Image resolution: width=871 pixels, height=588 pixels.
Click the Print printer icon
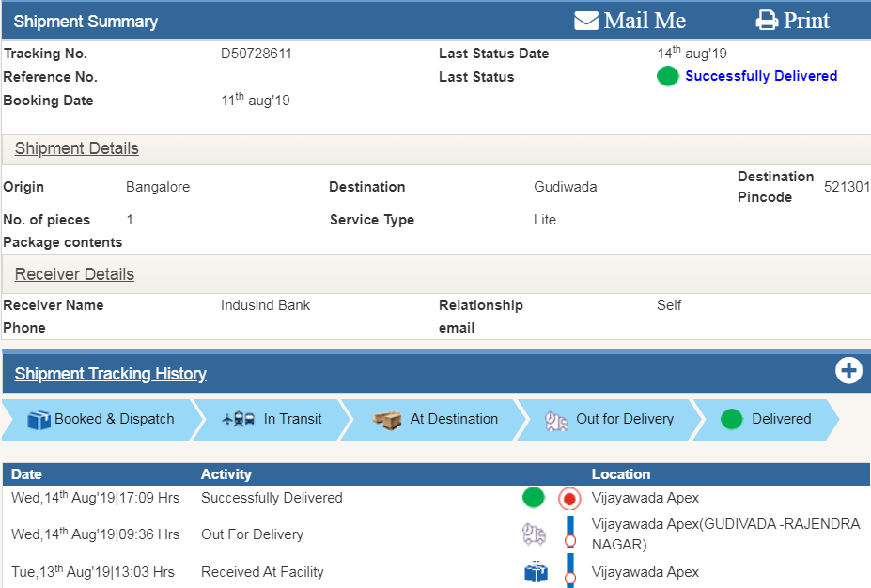point(767,21)
